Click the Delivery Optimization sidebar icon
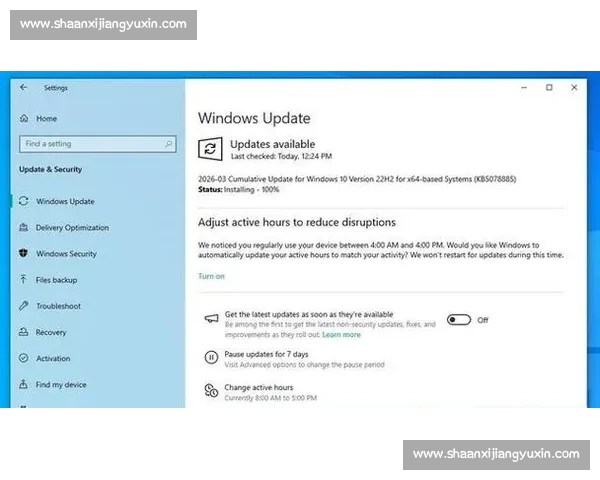Screen dimensions: 600x480 click(x=24, y=228)
